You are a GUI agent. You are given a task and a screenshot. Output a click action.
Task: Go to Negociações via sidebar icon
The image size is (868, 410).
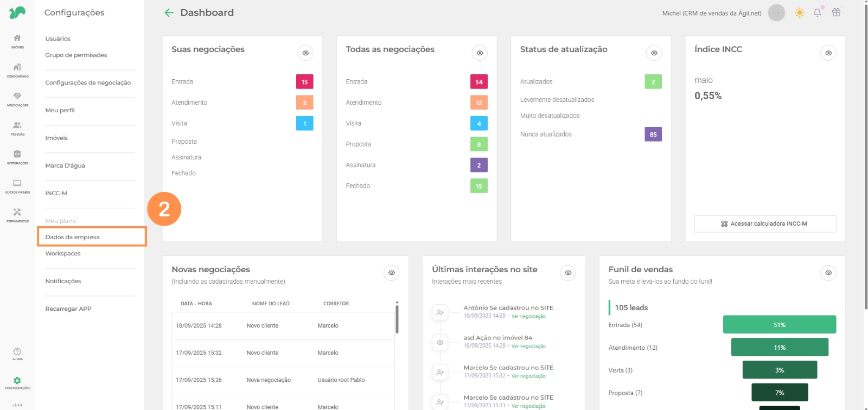click(x=17, y=99)
